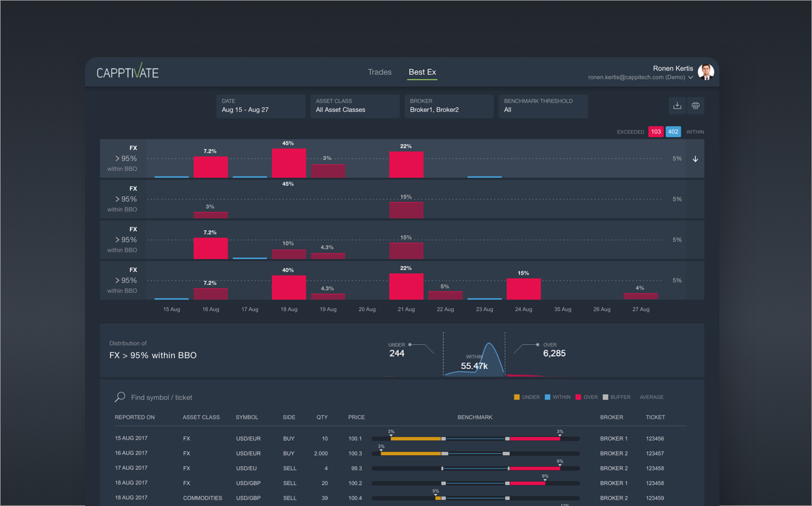812x506 pixels.
Task: Sort by Asset Class column header
Action: [201, 418]
